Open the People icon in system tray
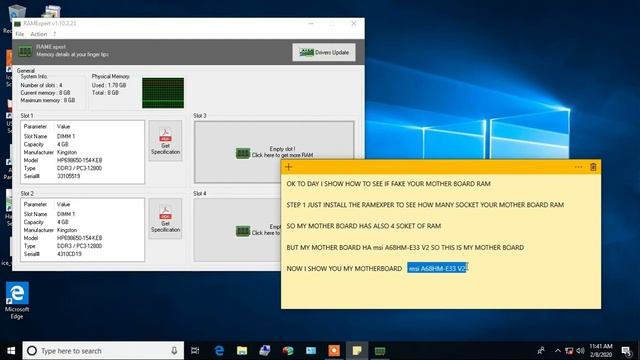 [x=541, y=351]
